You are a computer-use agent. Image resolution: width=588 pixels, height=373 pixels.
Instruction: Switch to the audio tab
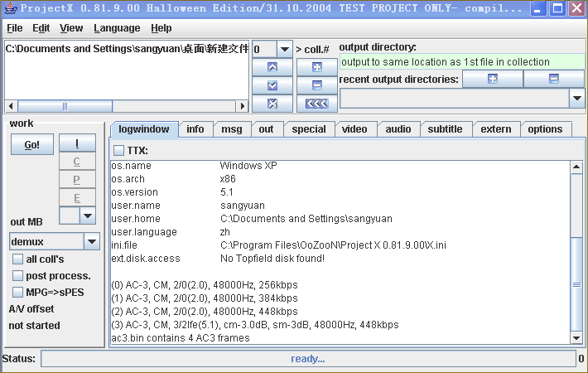coord(398,129)
